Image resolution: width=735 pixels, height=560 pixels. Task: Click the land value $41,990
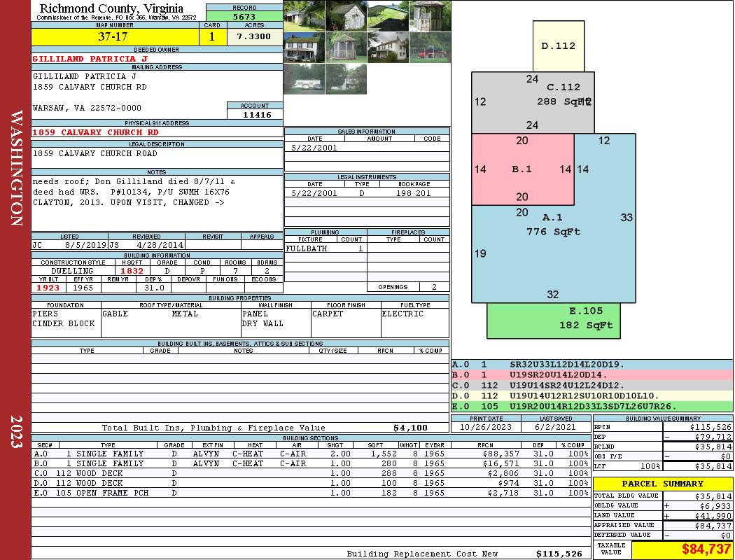coord(713,516)
